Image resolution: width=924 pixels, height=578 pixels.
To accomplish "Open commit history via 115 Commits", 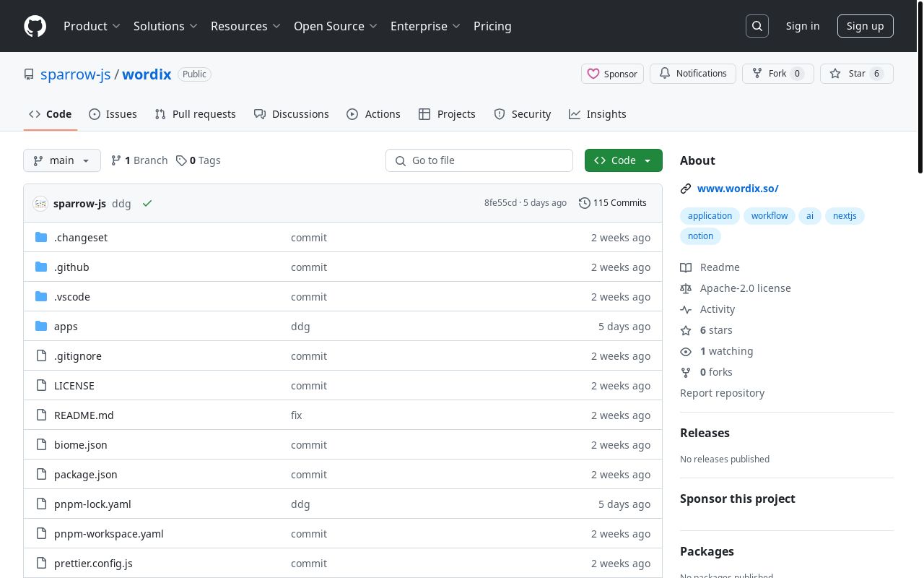I will 613,203.
